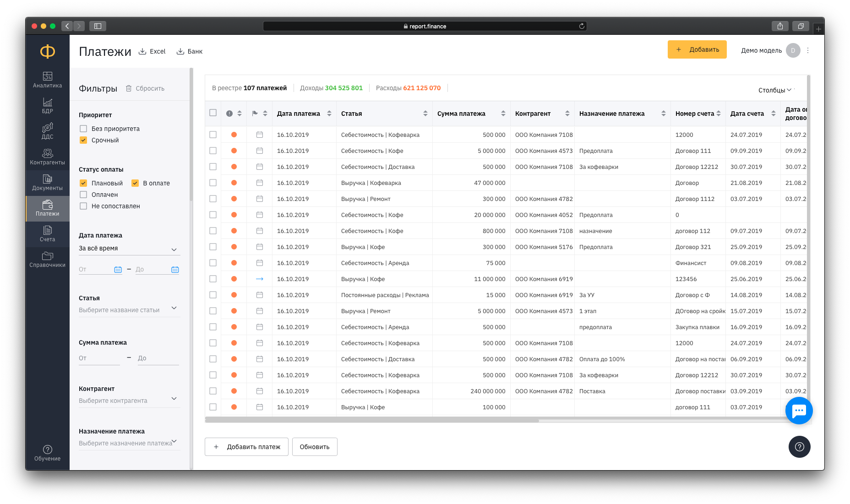Enable the Без приоритета checkbox
Screen dimensions: 850x504
(83, 129)
